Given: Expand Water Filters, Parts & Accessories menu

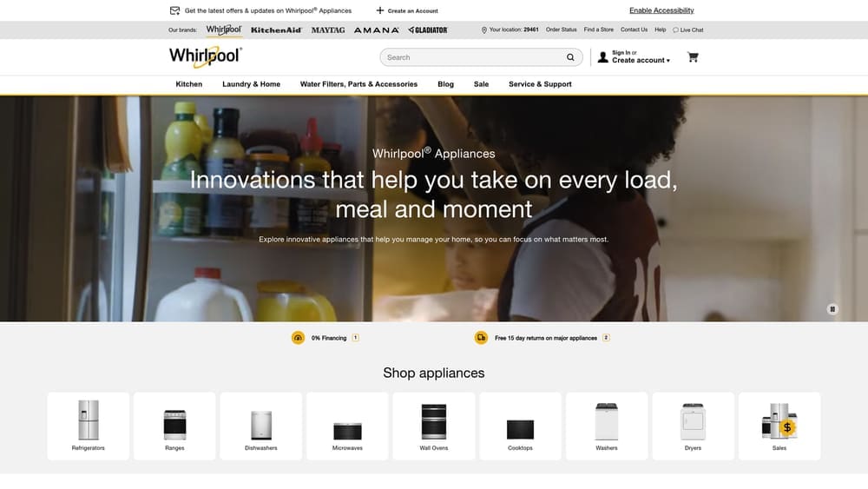Looking at the screenshot, I should (358, 84).
